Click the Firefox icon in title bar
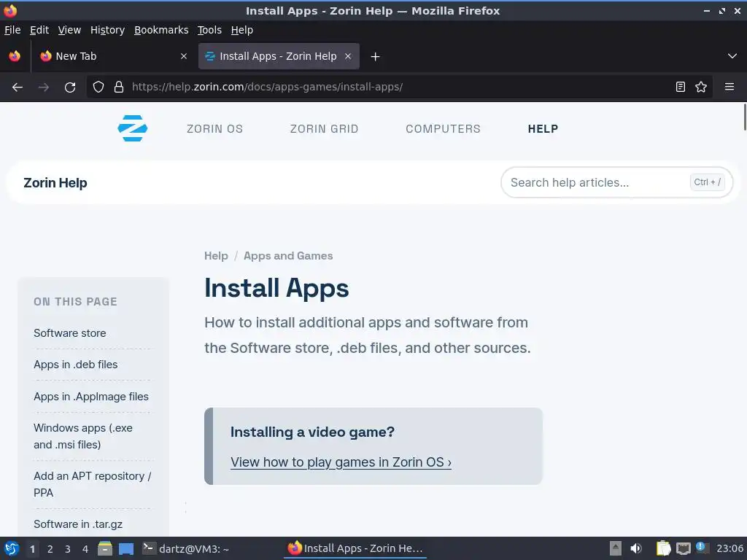This screenshot has width=747, height=560. point(10,10)
